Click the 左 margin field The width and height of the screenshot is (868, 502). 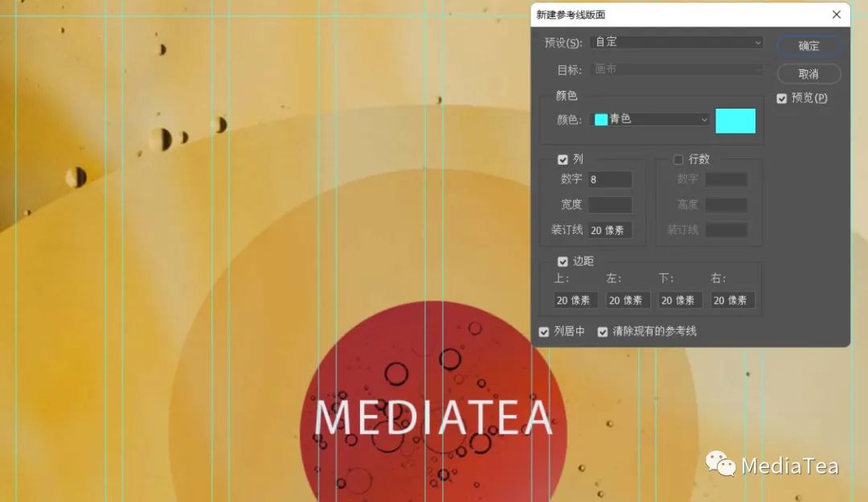coord(628,300)
